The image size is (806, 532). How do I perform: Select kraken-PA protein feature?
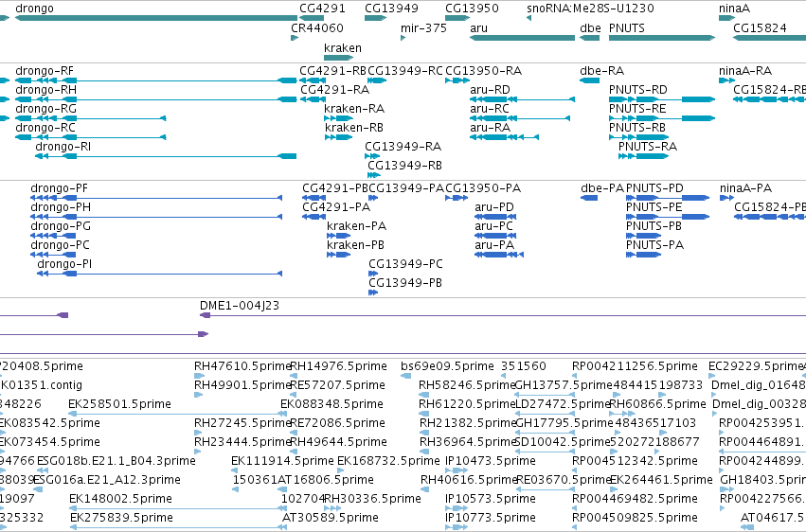339,236
